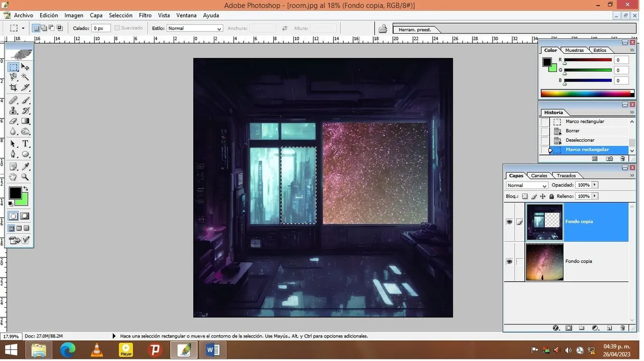Screen dimensions: 644x361
Task: Select the Clone Stamp tool
Action: coord(13,110)
